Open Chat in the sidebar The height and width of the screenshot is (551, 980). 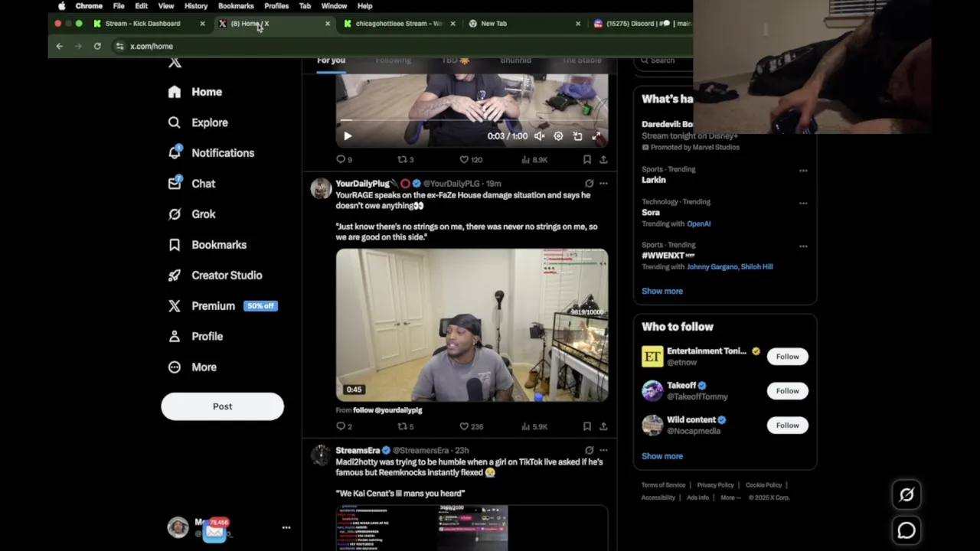[192, 184]
